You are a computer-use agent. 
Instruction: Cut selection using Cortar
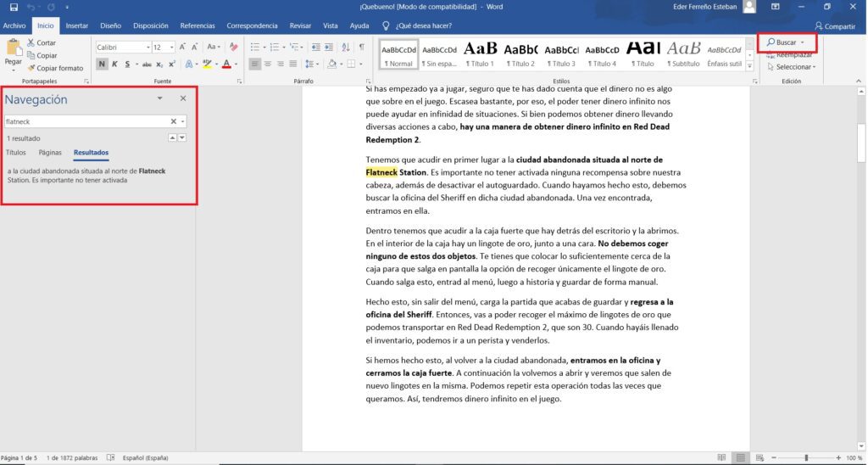pos(42,42)
